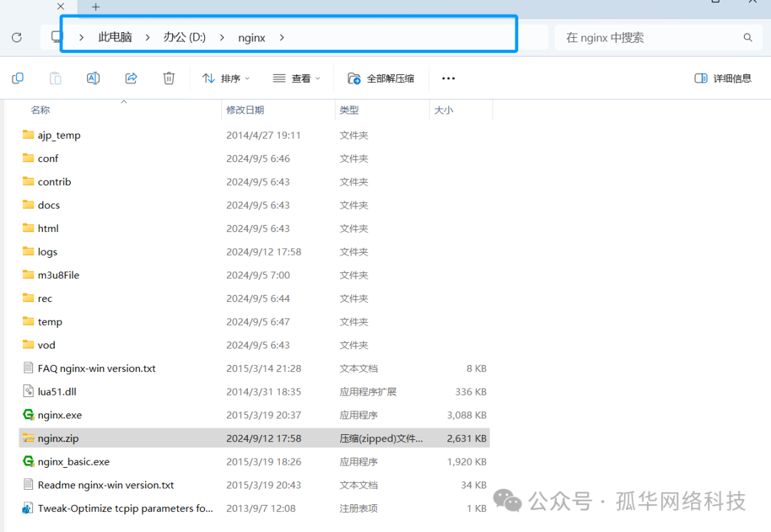771x532 pixels.
Task: Click the Copy icon in the toolbar
Action: click(x=17, y=78)
